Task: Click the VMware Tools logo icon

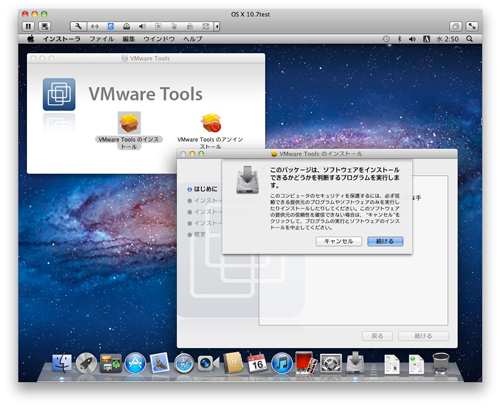Action: click(59, 94)
